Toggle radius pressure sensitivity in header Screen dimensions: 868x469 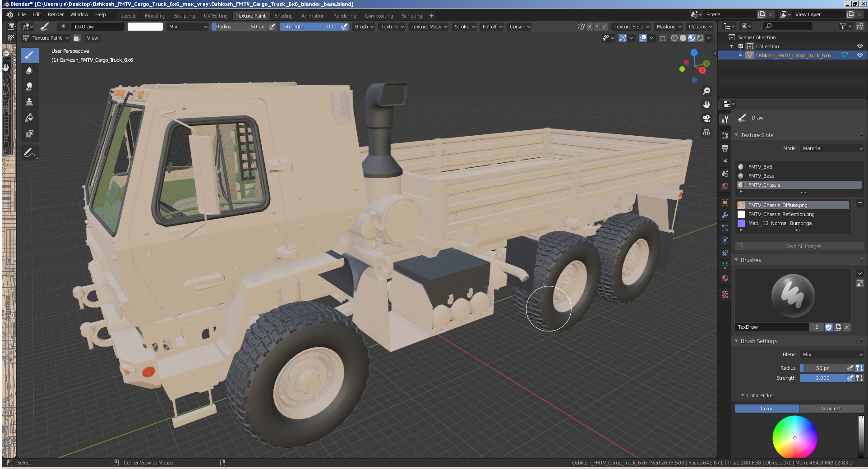272,27
